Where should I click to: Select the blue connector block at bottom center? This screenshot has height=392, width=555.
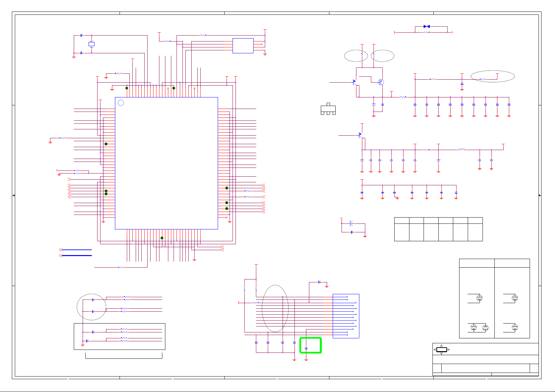tap(346, 316)
